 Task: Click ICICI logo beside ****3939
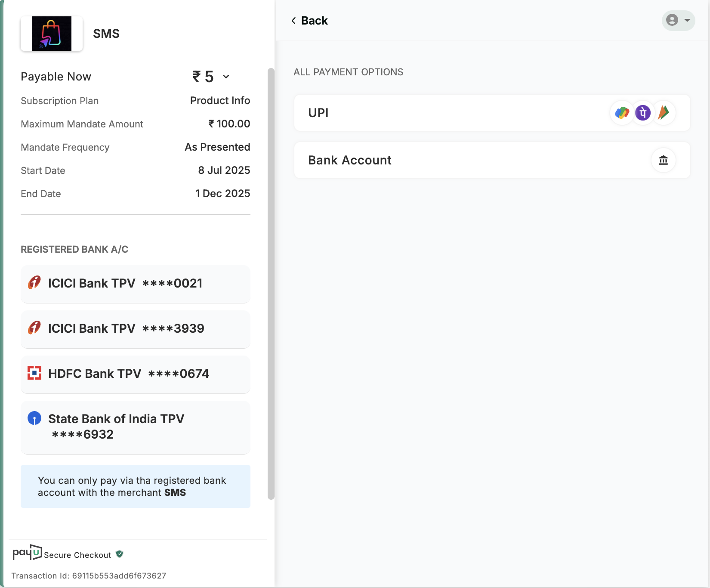point(34,328)
